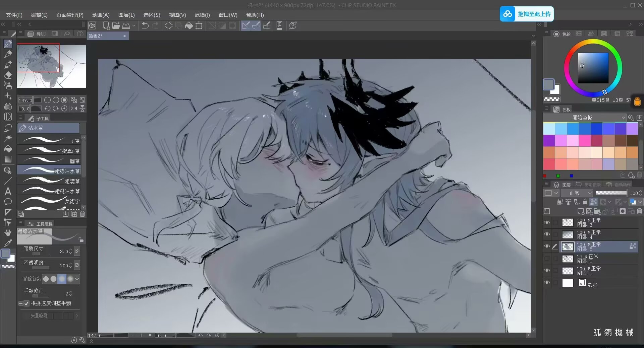Image resolution: width=644 pixels, height=348 pixels.
Task: Add a new layer folder
Action: click(x=597, y=211)
